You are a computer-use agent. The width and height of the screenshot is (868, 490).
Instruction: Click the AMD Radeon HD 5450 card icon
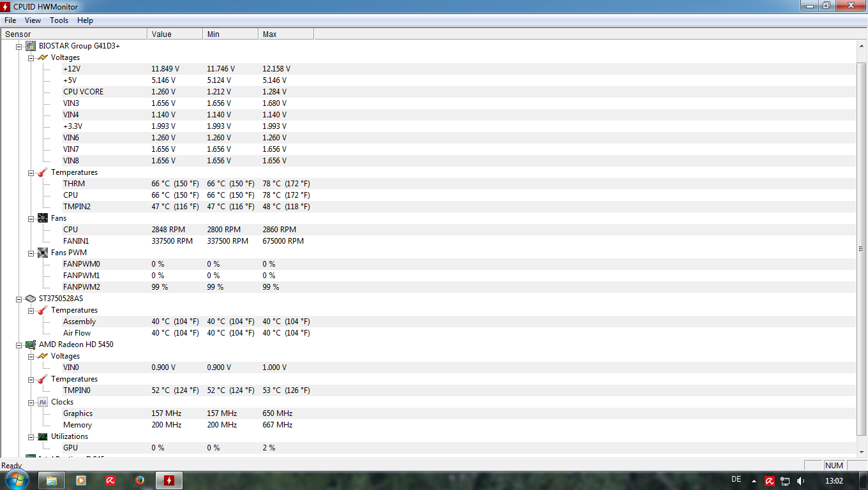pos(31,345)
